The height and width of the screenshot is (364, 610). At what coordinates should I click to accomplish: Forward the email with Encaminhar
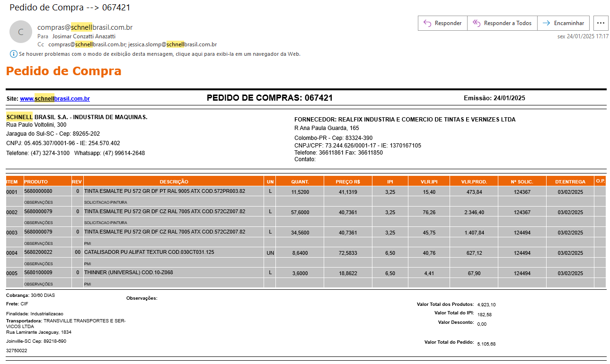tap(564, 23)
